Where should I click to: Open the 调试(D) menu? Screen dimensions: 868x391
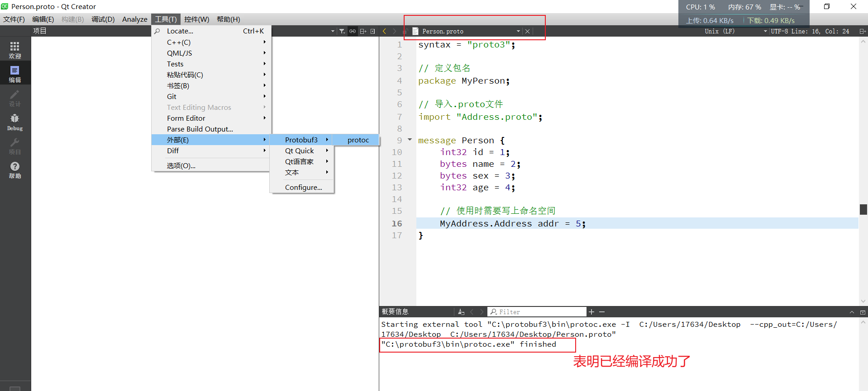tap(103, 19)
